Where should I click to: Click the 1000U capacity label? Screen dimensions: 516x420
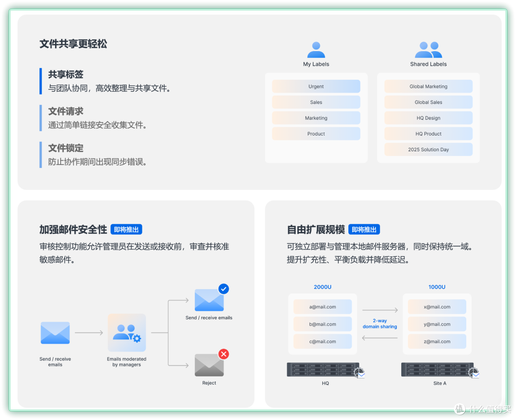(437, 287)
